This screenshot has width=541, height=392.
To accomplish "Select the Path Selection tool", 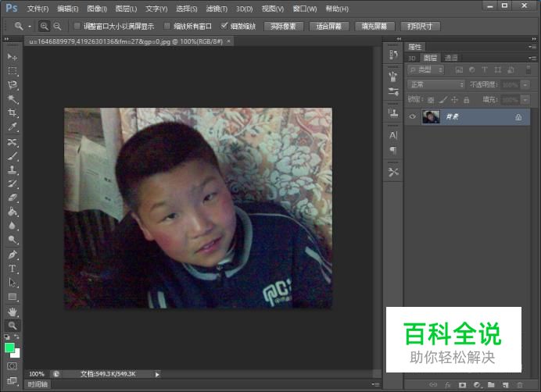I will click(x=13, y=283).
